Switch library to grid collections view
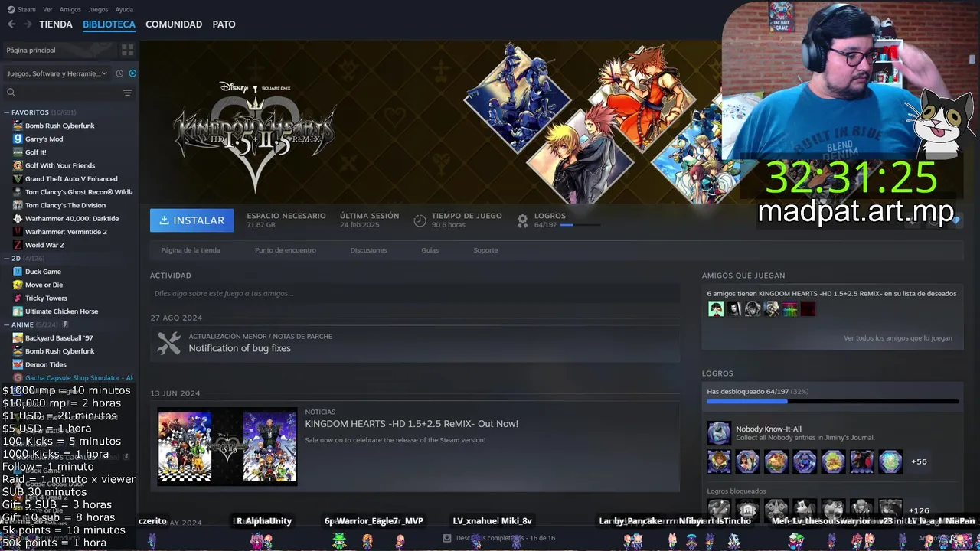This screenshot has width=980, height=551. point(127,50)
